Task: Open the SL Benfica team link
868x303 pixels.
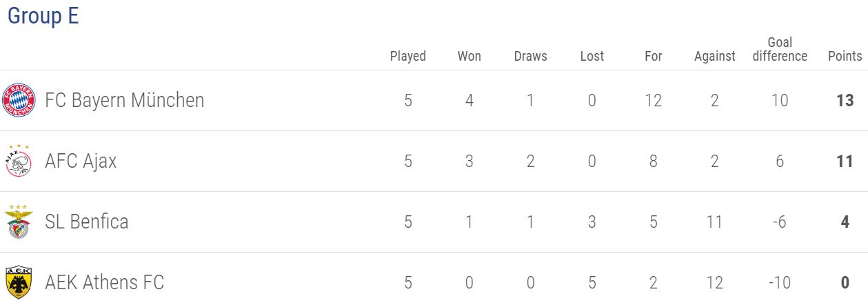Action: point(87,222)
